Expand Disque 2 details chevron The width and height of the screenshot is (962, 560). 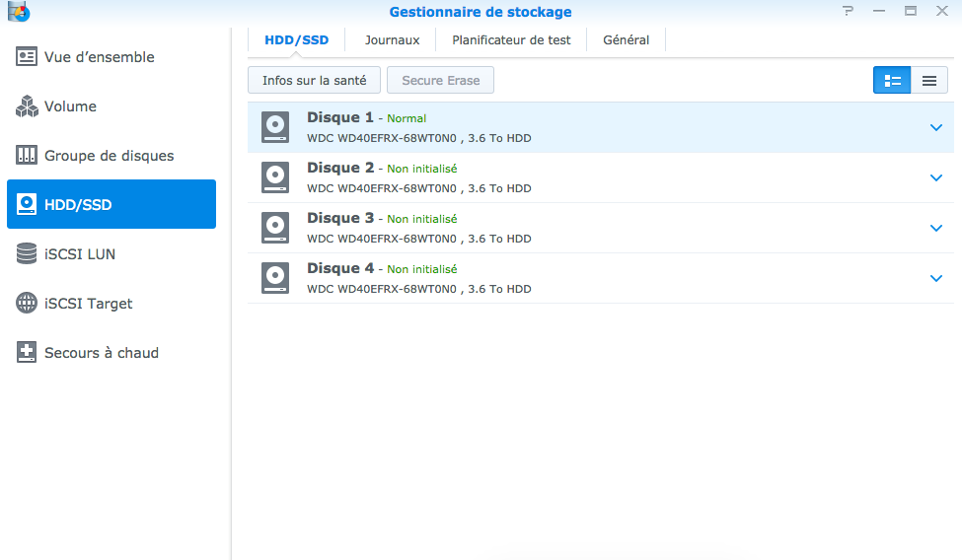tap(936, 177)
